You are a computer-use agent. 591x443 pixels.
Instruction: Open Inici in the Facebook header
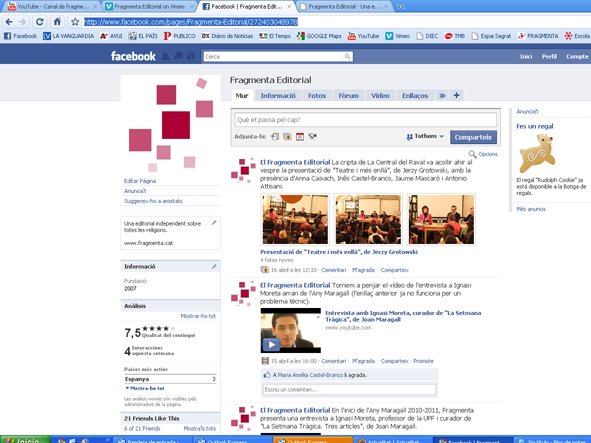tap(526, 56)
